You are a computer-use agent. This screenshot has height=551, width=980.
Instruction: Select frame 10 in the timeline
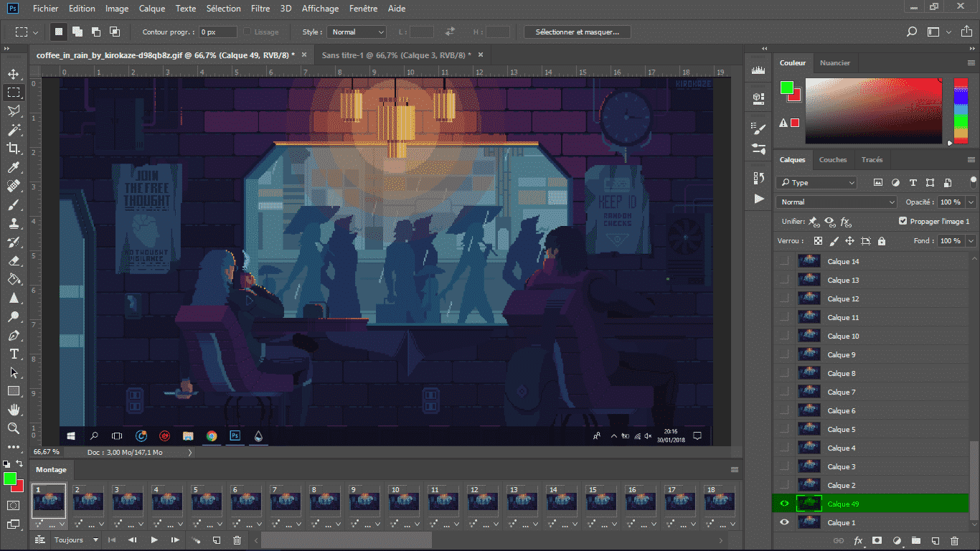coord(402,501)
